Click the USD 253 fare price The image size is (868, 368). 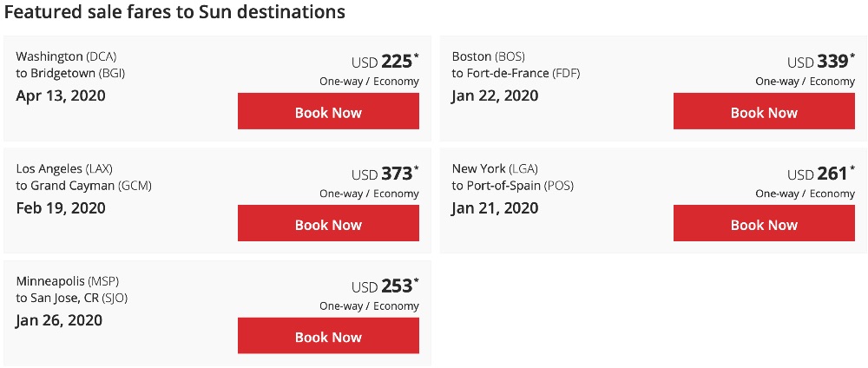click(385, 286)
